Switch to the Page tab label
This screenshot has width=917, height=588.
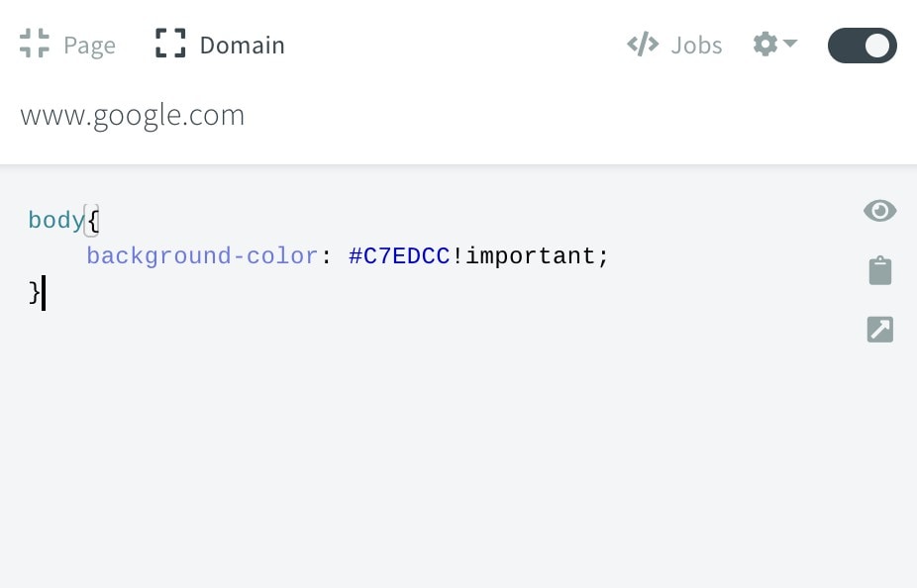coord(89,46)
